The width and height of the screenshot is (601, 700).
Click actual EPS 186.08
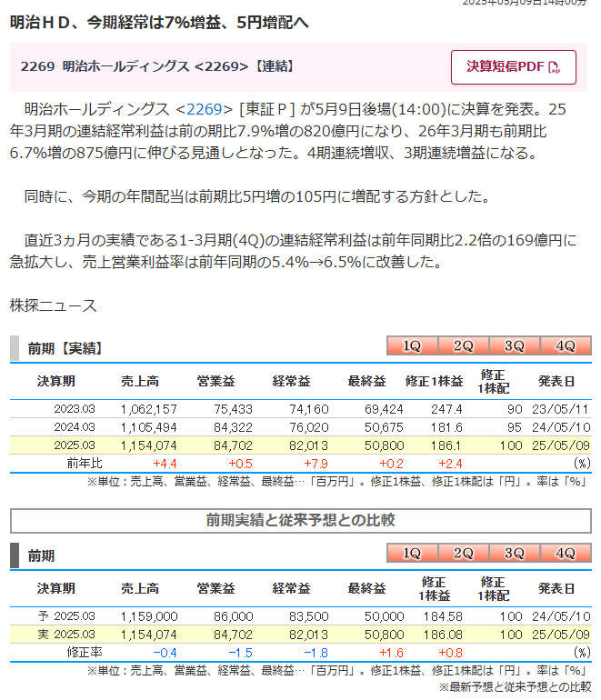click(443, 635)
